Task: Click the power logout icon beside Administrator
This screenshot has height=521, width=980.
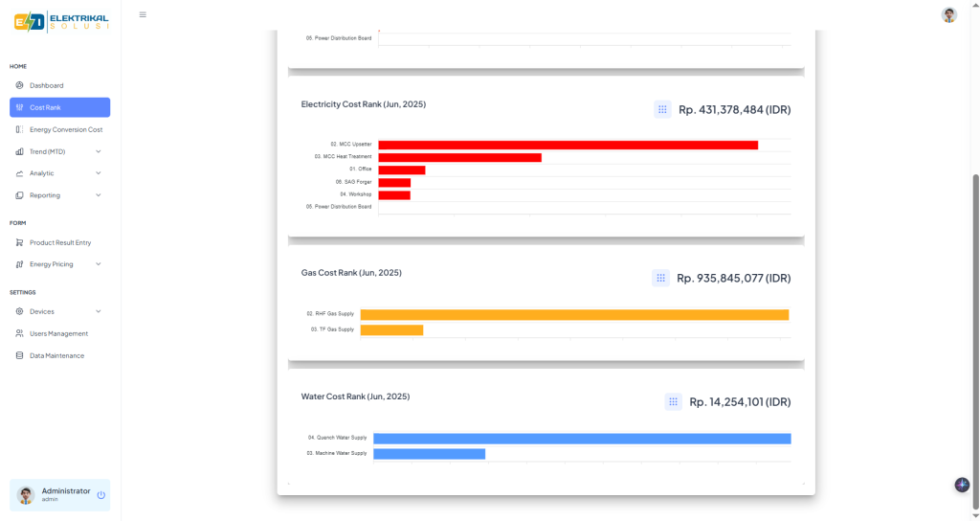Action: (x=100, y=495)
